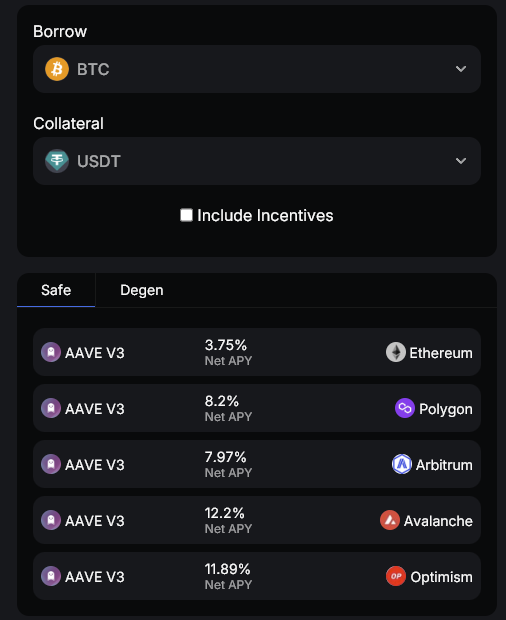Click the Polygon network icon
This screenshot has width=506, height=620.
click(x=405, y=408)
